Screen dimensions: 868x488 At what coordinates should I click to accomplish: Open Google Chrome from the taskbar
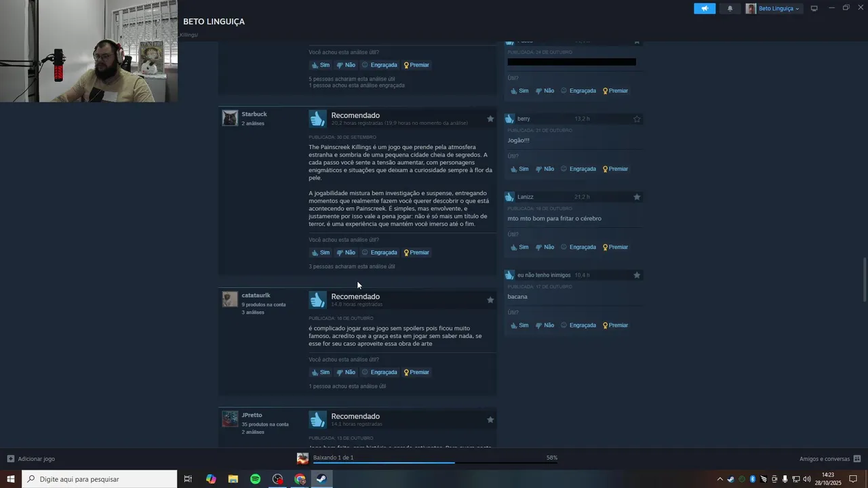300,479
